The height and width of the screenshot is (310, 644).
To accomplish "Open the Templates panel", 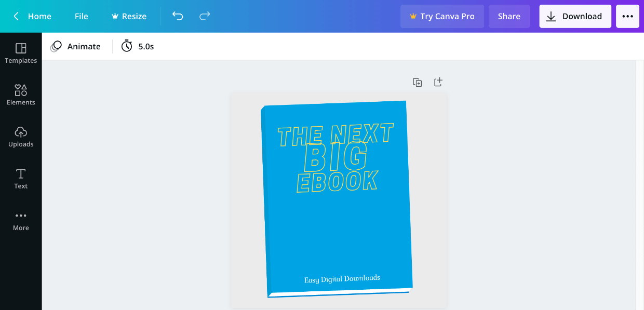I will 21,53.
